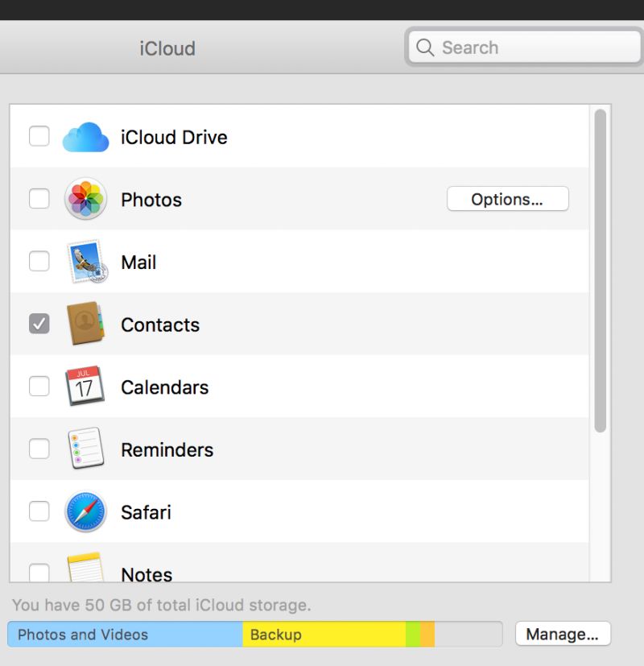This screenshot has height=666, width=644.
Task: Click the Photos and Videos storage segment
Action: pos(125,634)
